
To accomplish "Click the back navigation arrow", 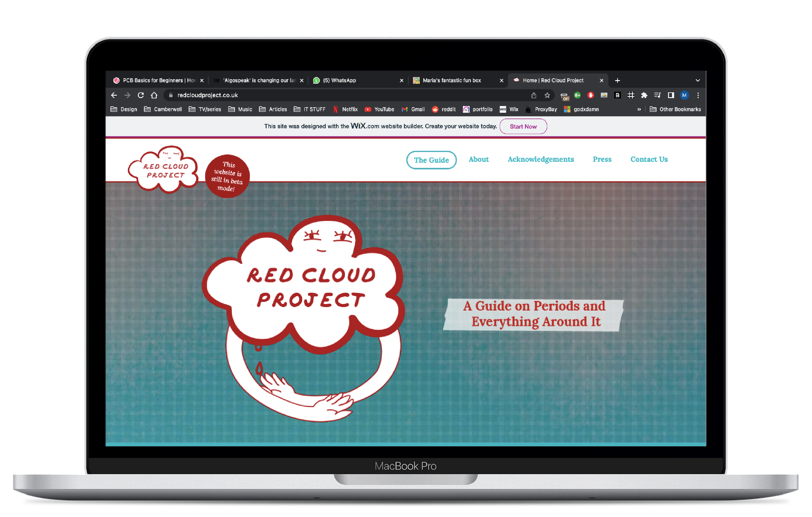I will click(114, 95).
